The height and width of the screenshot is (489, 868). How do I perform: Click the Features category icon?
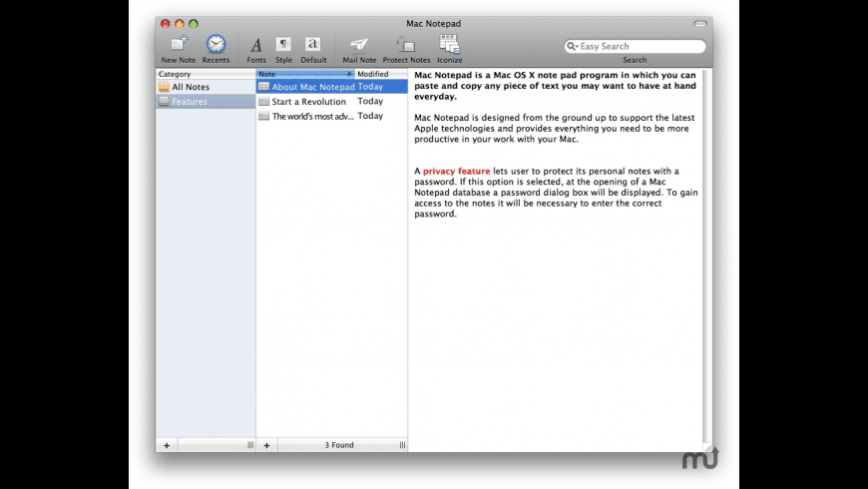(x=164, y=102)
